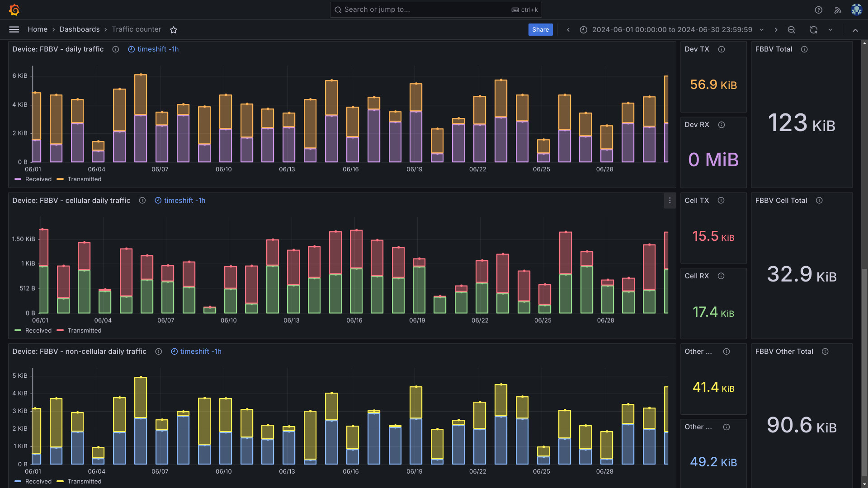The width and height of the screenshot is (868, 488).
Task: Open cellular daily traffic panel menu
Action: coord(670,201)
